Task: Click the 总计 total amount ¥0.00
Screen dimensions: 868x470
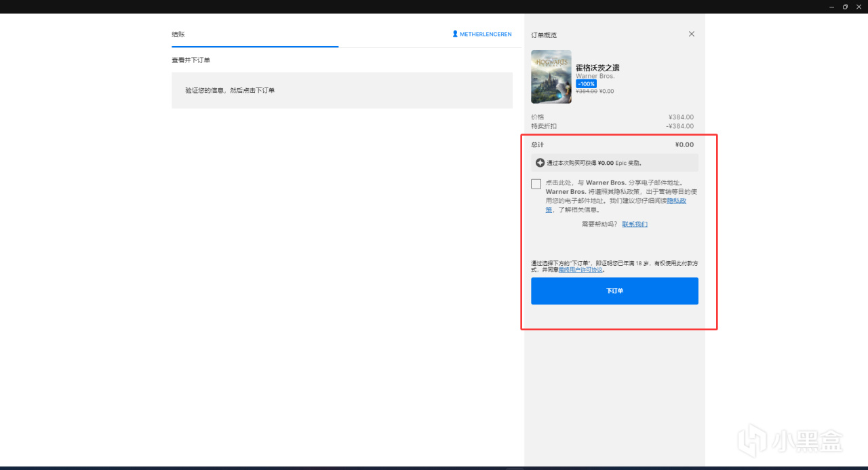Action: 684,144
